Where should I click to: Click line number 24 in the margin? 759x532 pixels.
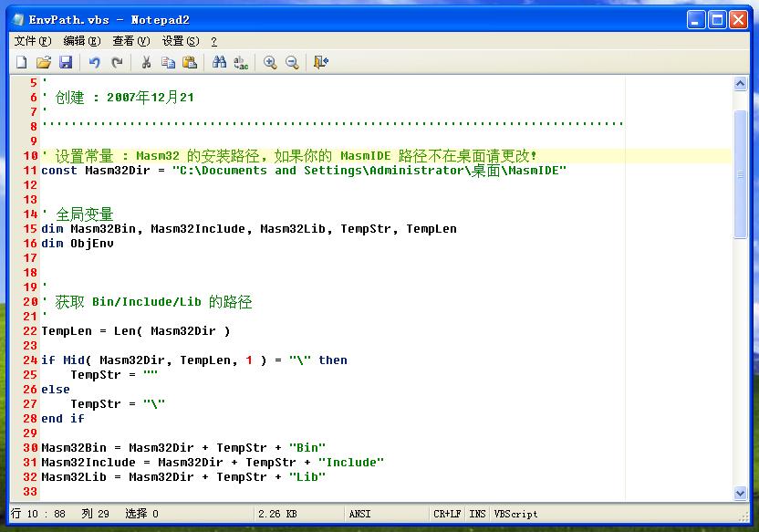click(30, 360)
